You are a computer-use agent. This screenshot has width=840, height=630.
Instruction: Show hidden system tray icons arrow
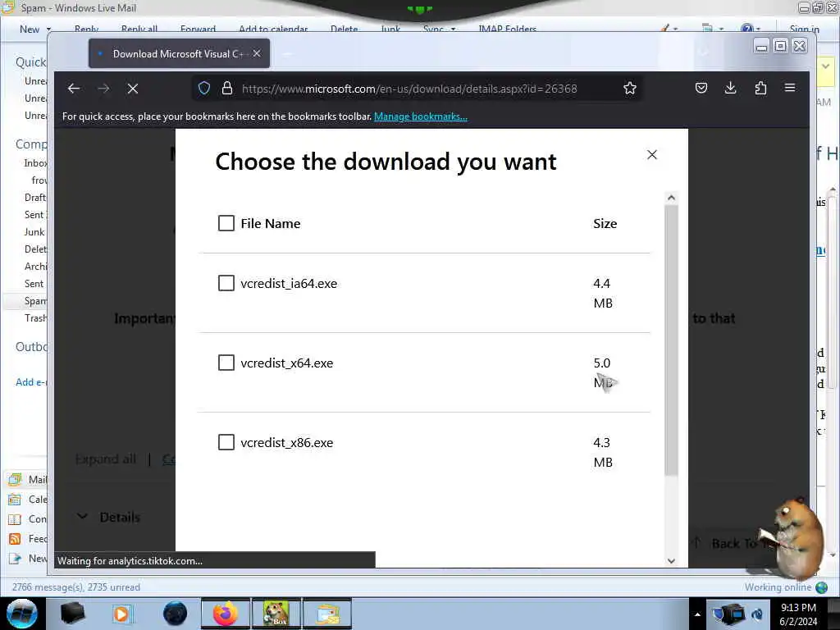pyautogui.click(x=697, y=614)
